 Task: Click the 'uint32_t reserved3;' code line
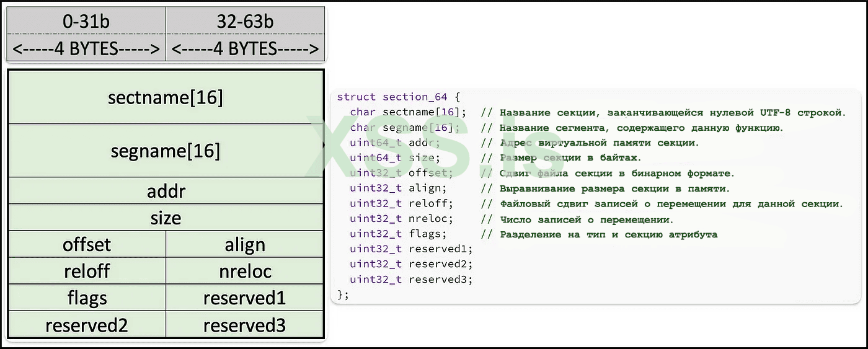coord(411,280)
